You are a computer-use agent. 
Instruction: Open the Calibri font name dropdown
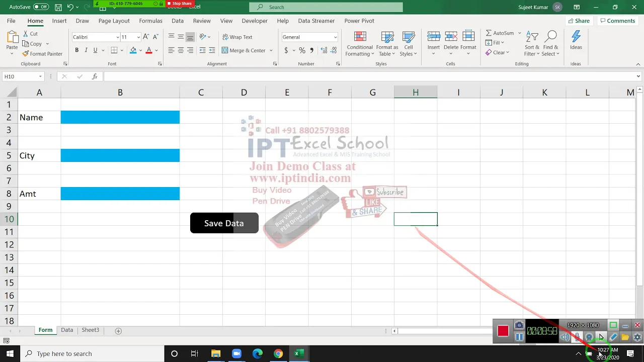pos(118,37)
